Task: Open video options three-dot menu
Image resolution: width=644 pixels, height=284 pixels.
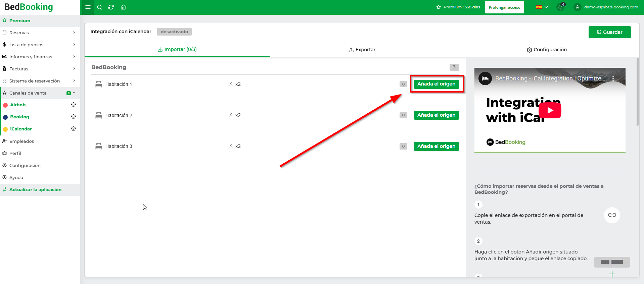Action: (613, 78)
